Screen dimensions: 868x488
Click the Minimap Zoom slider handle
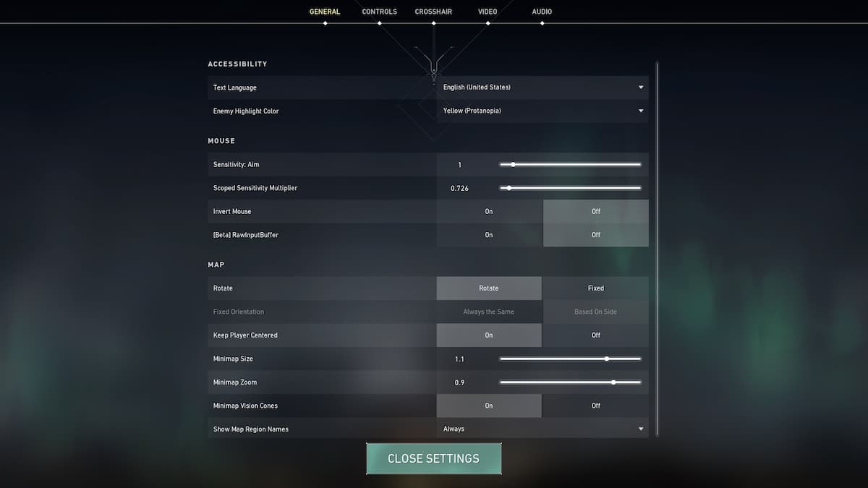pos(613,382)
